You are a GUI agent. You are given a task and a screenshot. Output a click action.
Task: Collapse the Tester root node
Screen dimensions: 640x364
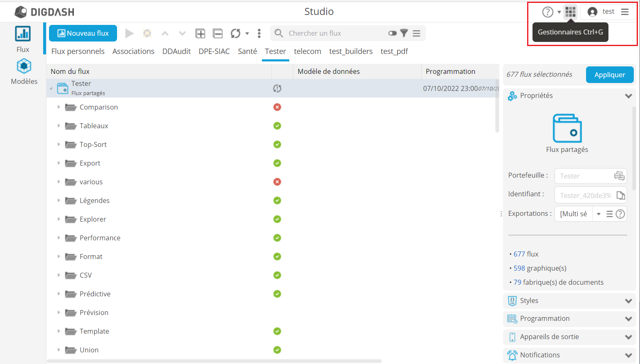51,88
